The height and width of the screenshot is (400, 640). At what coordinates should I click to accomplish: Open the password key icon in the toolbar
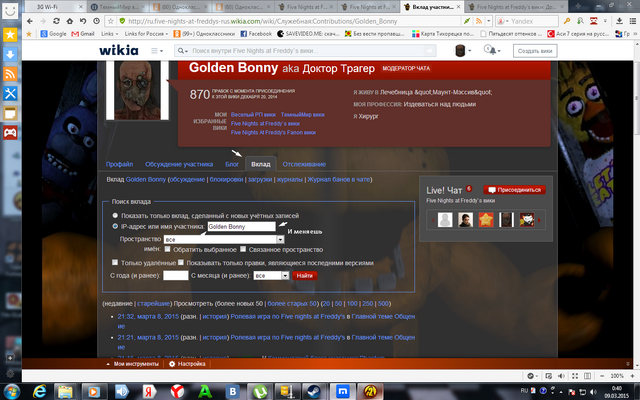pyautogui.click(x=567, y=21)
